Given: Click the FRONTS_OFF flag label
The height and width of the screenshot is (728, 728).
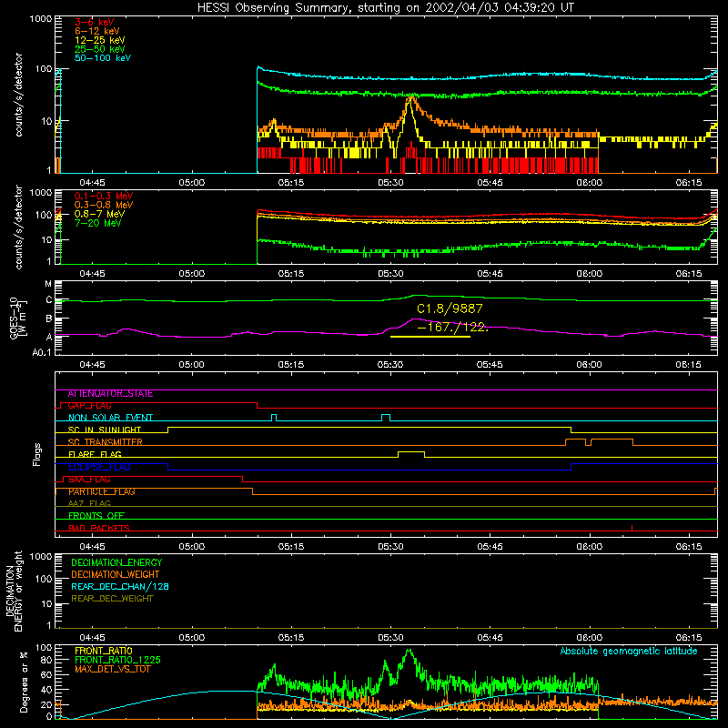Looking at the screenshot, I should pyautogui.click(x=96, y=516).
